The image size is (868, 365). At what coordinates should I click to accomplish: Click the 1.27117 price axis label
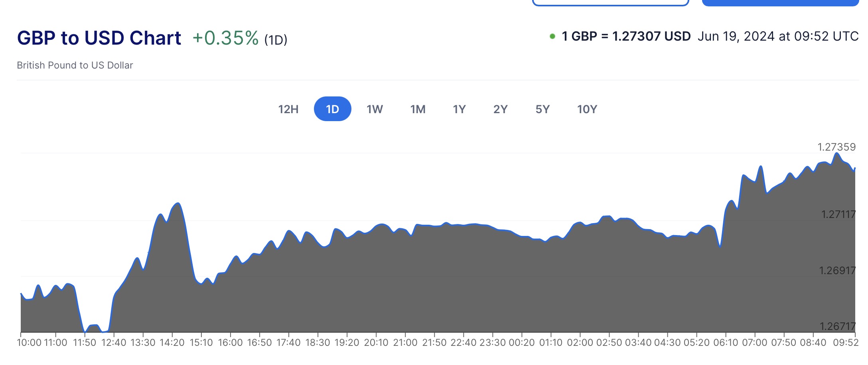(838, 214)
